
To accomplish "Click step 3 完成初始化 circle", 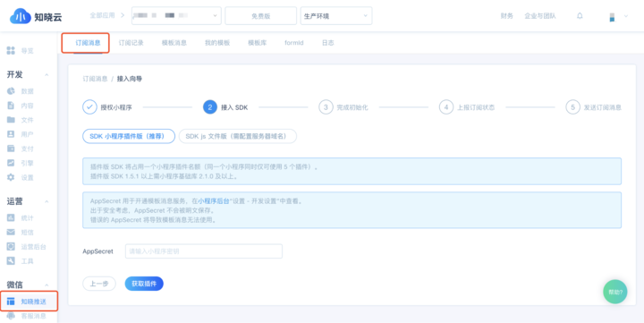I will click(x=326, y=107).
